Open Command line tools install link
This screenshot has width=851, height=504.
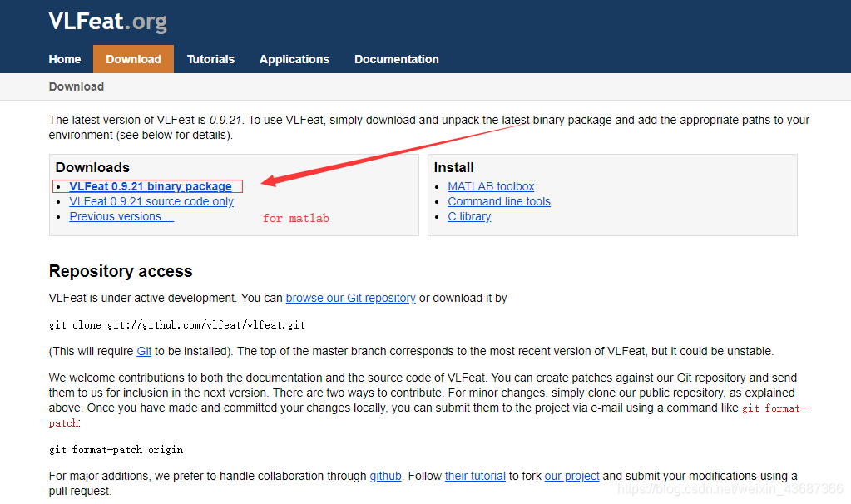pos(499,202)
